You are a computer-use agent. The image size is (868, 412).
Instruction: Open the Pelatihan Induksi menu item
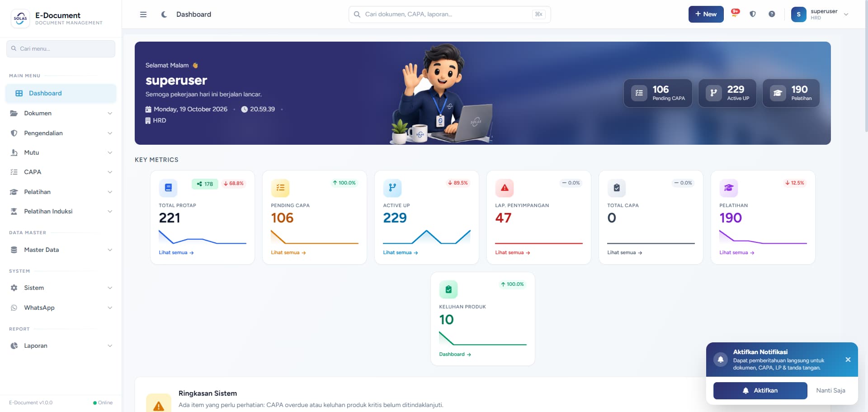pyautogui.click(x=61, y=211)
